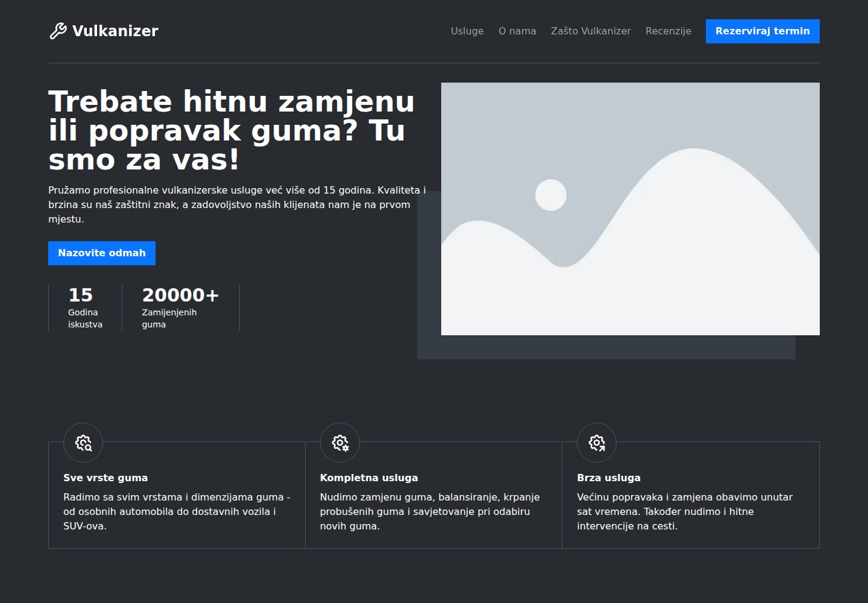Click the 20000+ statistic number
Image resolution: width=868 pixels, height=603 pixels.
[180, 295]
